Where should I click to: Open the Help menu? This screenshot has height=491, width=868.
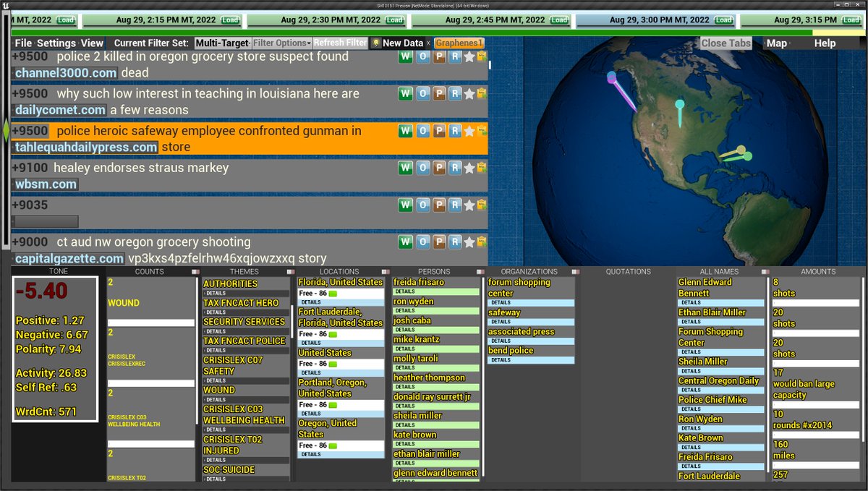pyautogui.click(x=825, y=43)
